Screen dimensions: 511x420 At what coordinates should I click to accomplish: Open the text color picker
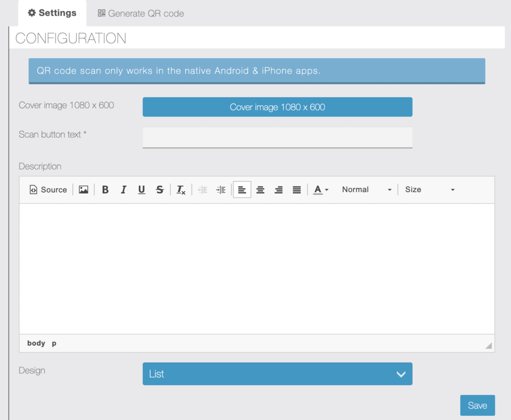(x=321, y=190)
